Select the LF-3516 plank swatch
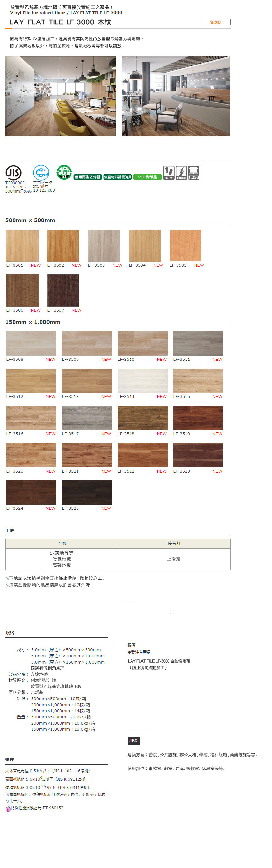The width and height of the screenshot is (272, 868). [x=32, y=418]
